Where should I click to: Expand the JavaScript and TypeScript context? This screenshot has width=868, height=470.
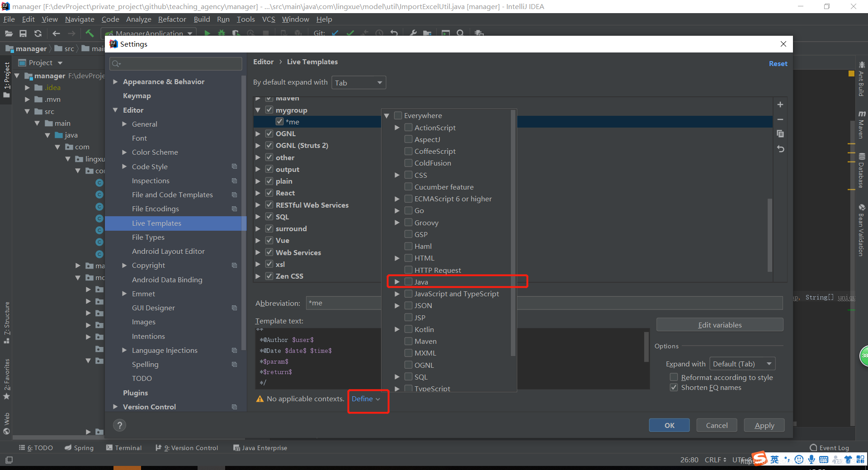[397, 294]
